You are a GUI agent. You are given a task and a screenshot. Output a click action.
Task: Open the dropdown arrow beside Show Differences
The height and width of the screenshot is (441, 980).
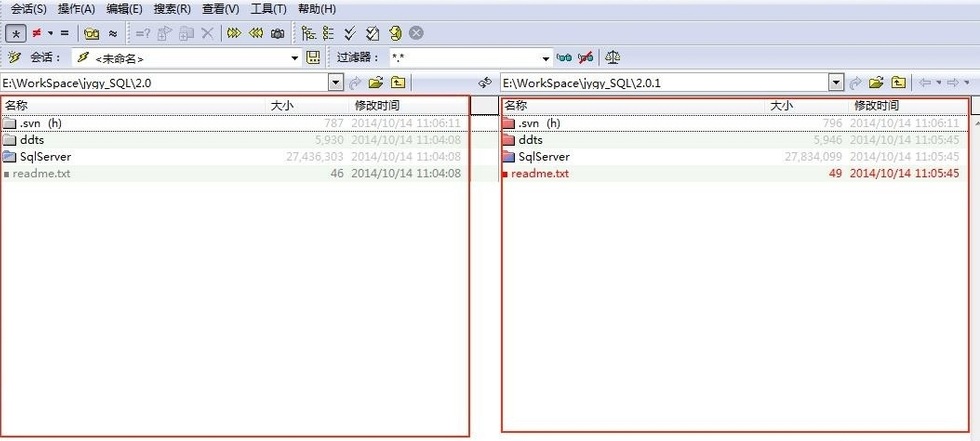pos(50,33)
